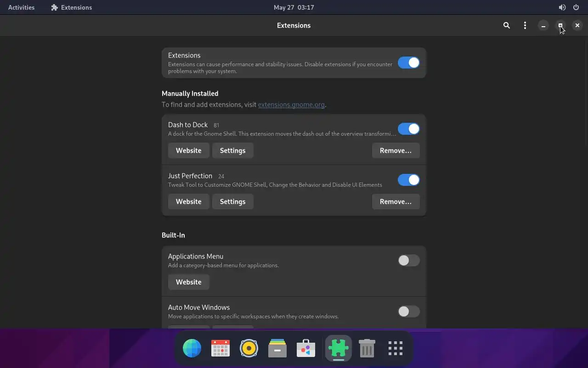Turn off the global Extensions switch
Image resolution: width=588 pixels, height=368 pixels.
tap(408, 63)
